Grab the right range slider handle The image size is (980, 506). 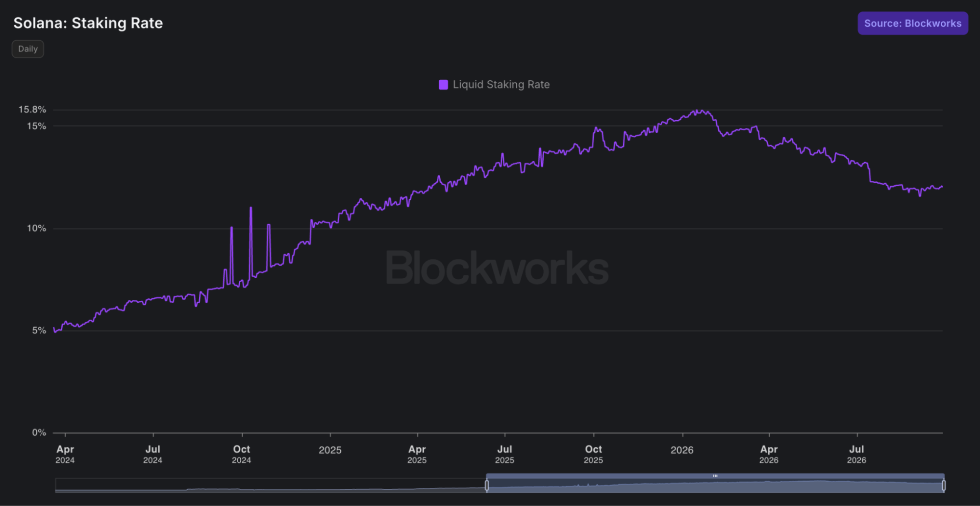pos(944,485)
